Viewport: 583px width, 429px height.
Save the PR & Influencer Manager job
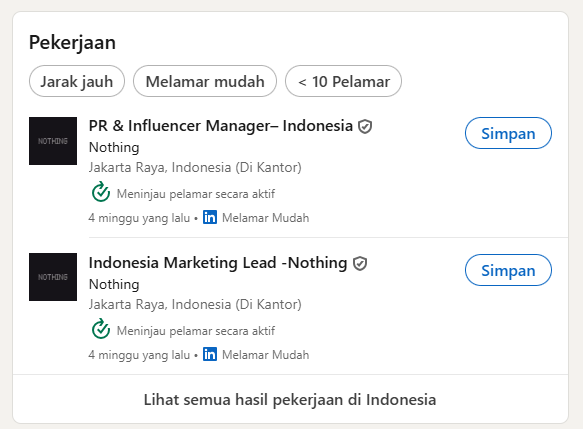(508, 133)
